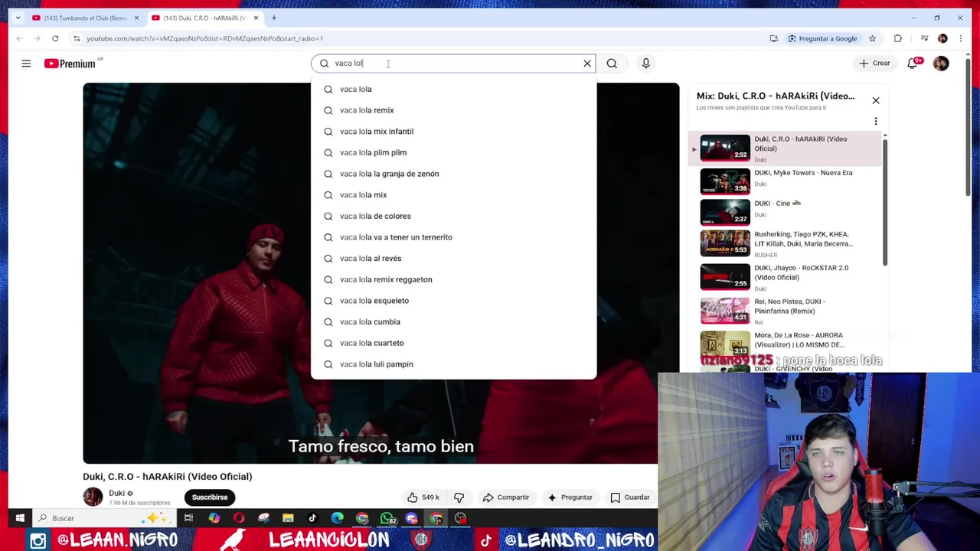Choose suggestion "vaca lola plim plim"

[453, 152]
